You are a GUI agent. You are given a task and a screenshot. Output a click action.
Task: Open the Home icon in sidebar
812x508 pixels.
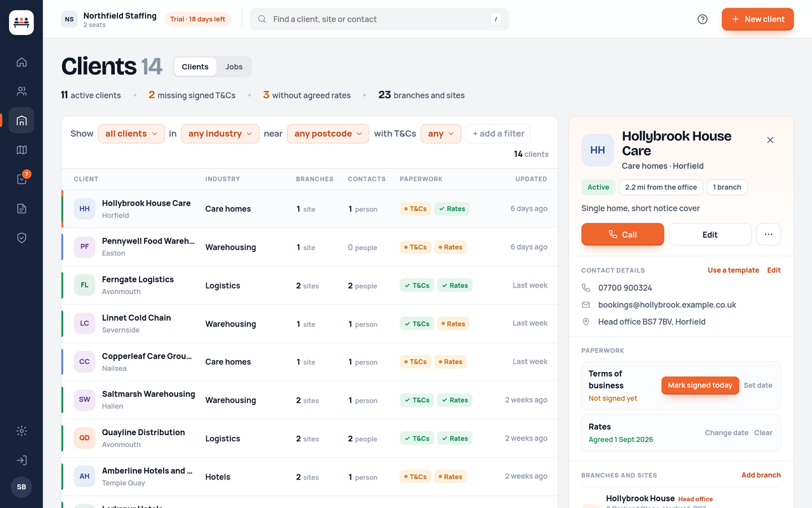(x=22, y=62)
